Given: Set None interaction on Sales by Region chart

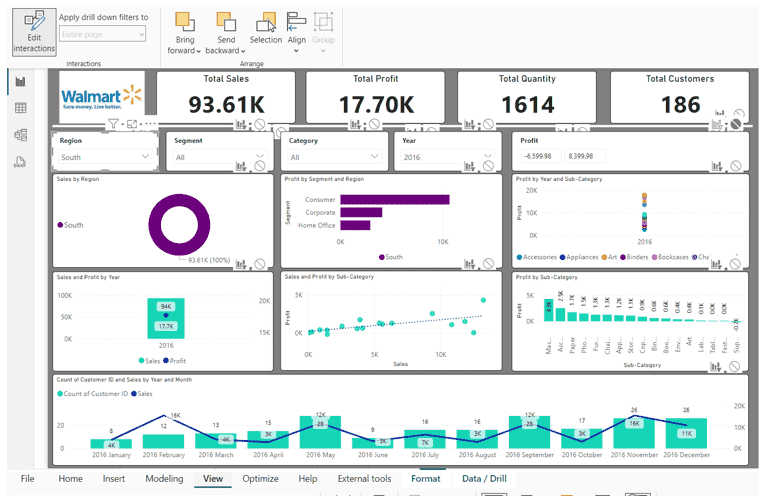Looking at the screenshot, I should point(260,264).
